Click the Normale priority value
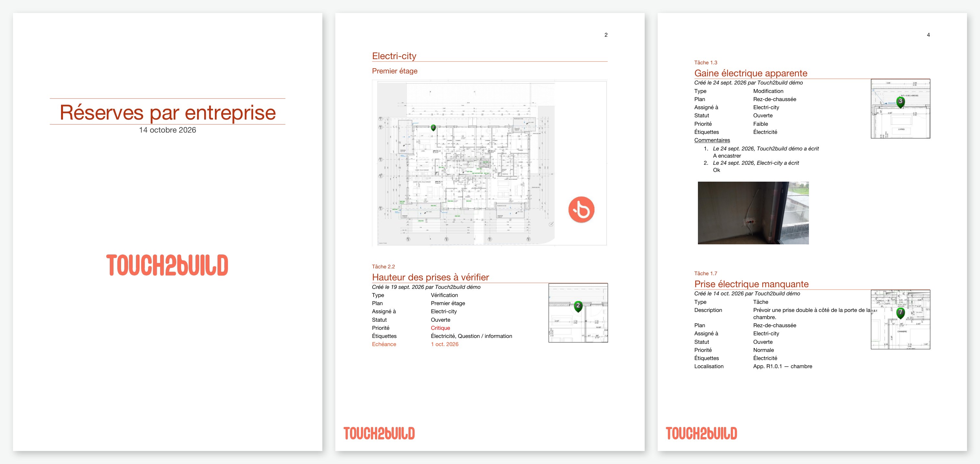980x464 pixels. tap(763, 350)
